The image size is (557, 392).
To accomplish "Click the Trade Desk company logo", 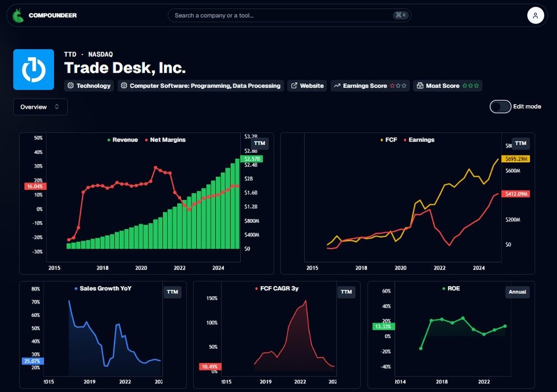I will (34, 69).
